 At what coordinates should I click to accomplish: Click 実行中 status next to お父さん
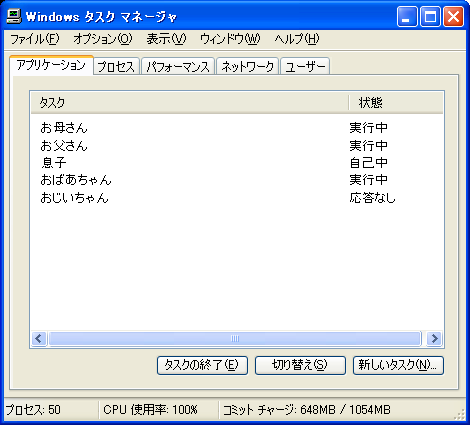click(368, 145)
